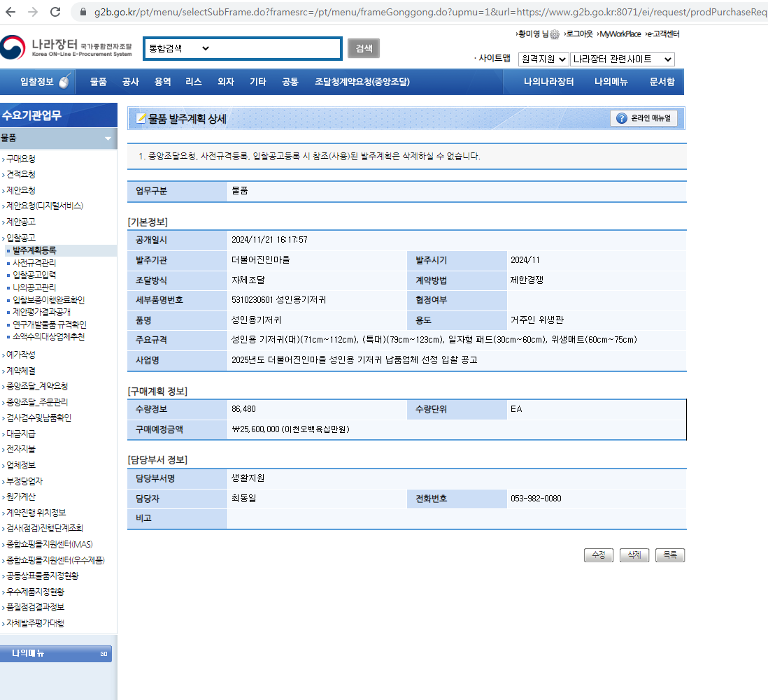The image size is (768, 700).
Task: Click the site lock icon in address bar
Action: (x=83, y=13)
